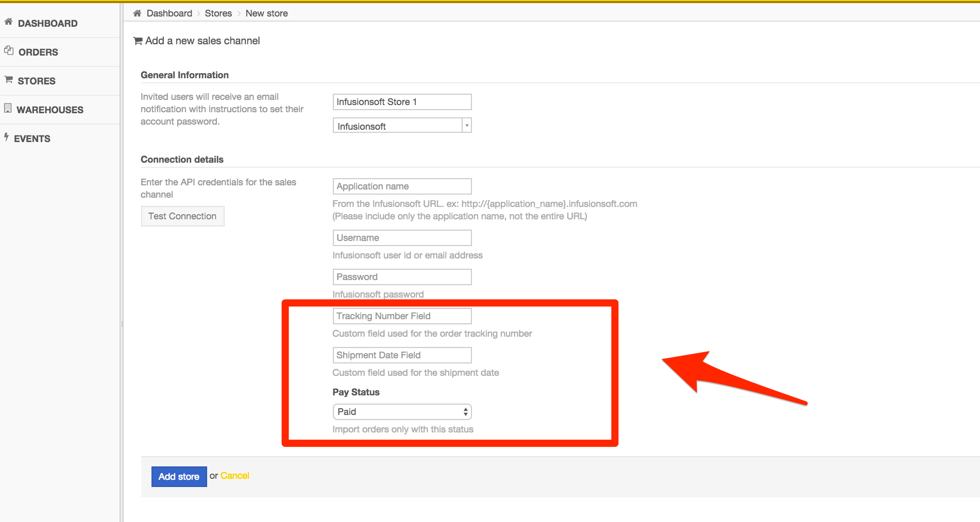This screenshot has height=522, width=980.
Task: Click the 'Infusionsoft password' hint text
Action: (x=378, y=294)
